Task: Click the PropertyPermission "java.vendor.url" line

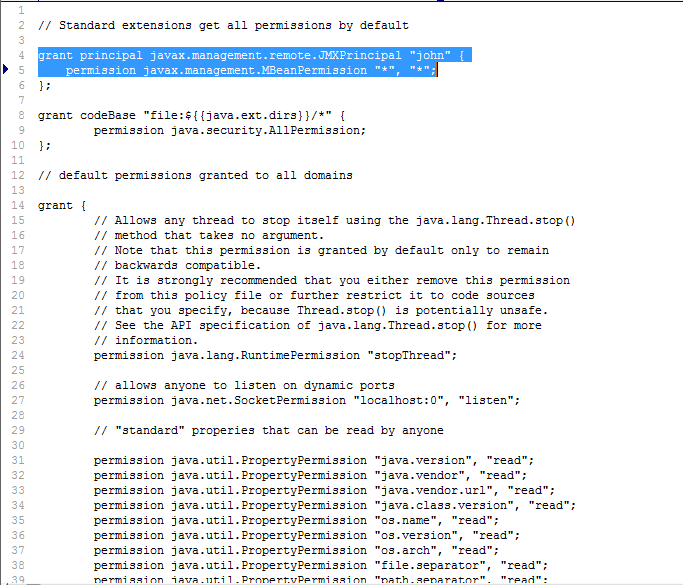Action: point(324,490)
